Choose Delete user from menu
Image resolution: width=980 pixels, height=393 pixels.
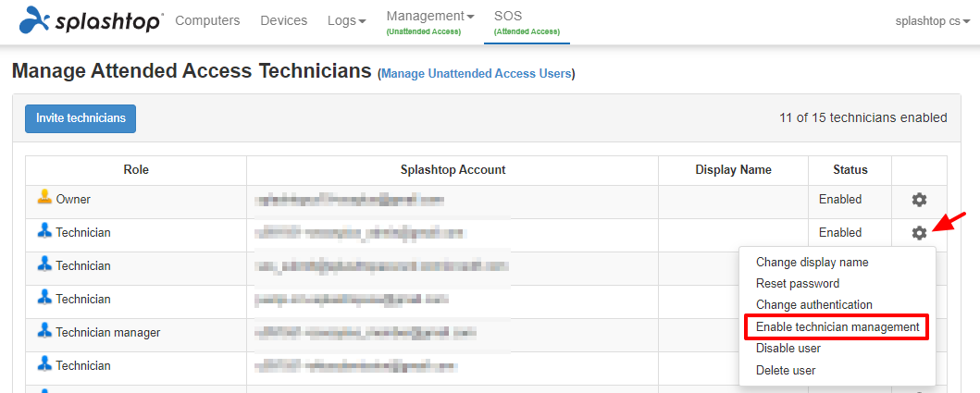786,370
